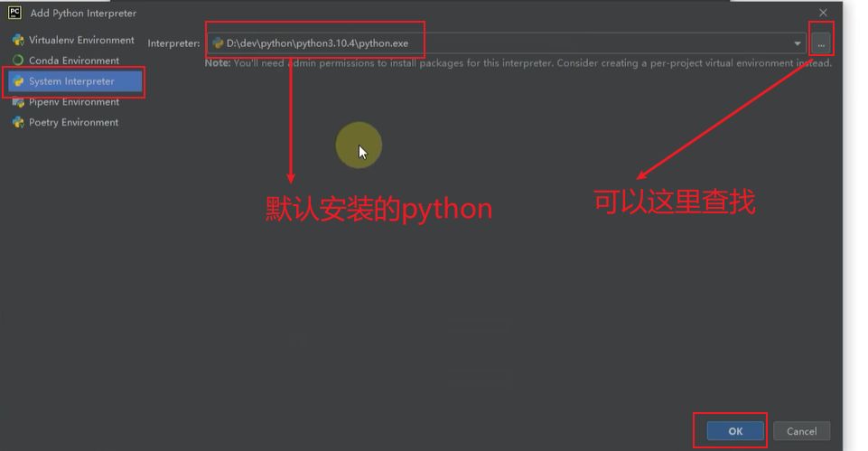This screenshot has width=868, height=451.
Task: Click the green Conda Environment circle icon
Action: coord(18,61)
